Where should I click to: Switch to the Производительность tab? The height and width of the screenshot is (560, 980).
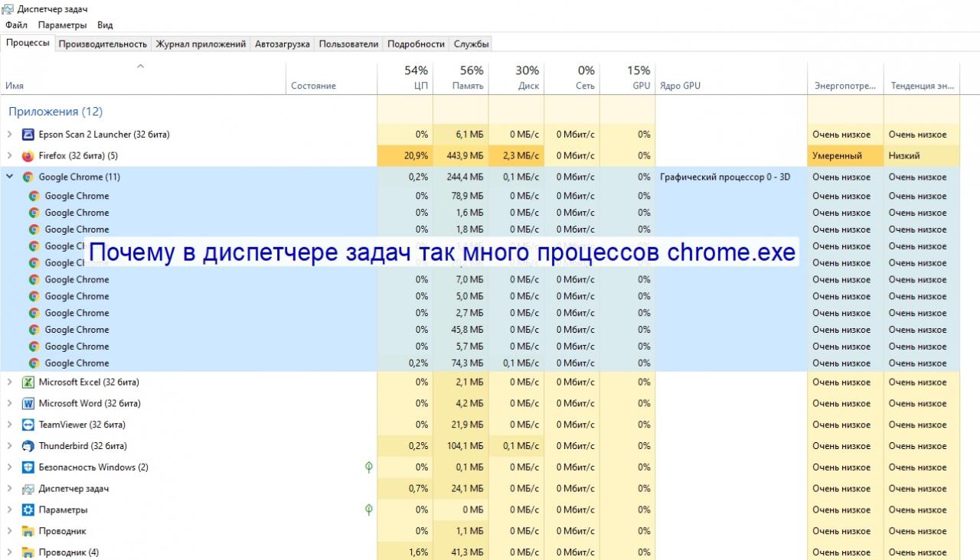pyautogui.click(x=103, y=44)
